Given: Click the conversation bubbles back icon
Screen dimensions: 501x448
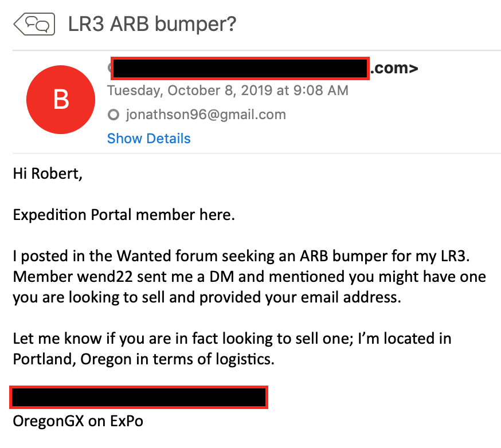Looking at the screenshot, I should click(x=34, y=24).
